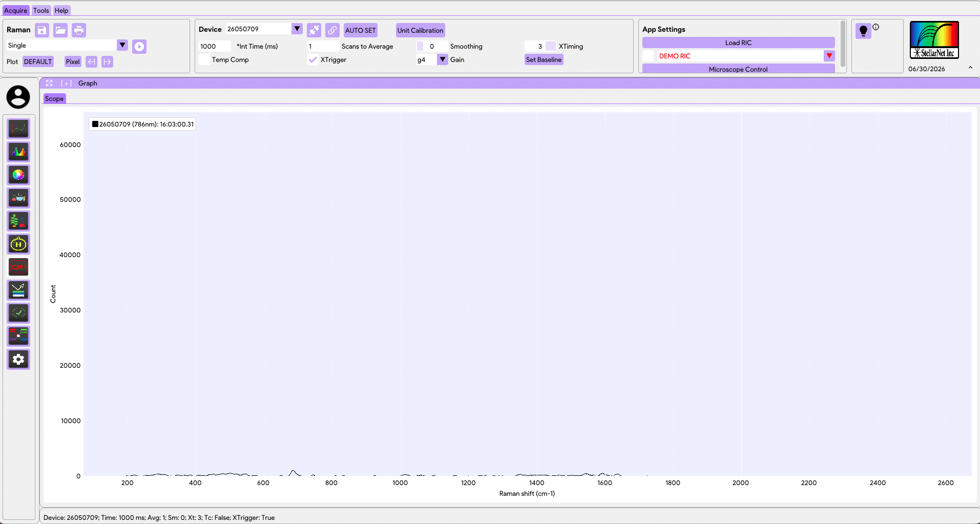Image resolution: width=980 pixels, height=524 pixels.
Task: Toggle the Temp Comp checkbox
Action: tap(204, 60)
